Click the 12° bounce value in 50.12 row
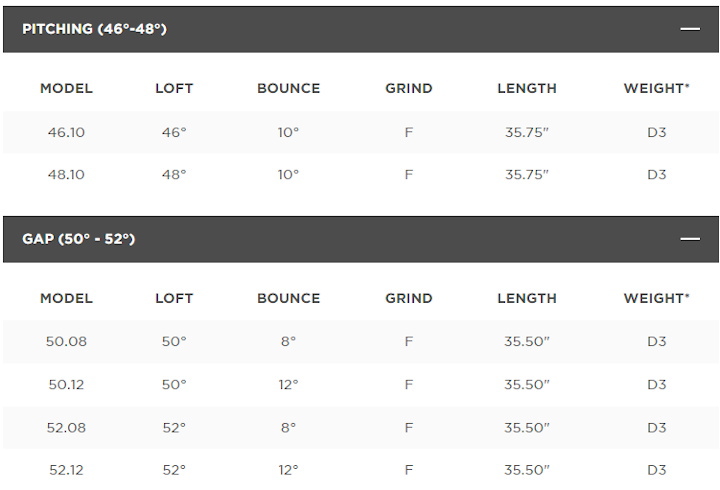This screenshot has width=720, height=490. [x=288, y=385]
